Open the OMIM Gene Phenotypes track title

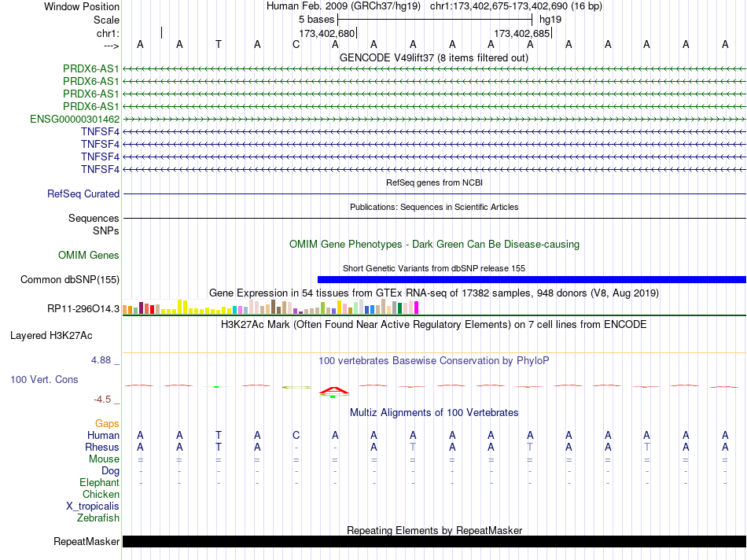[434, 244]
